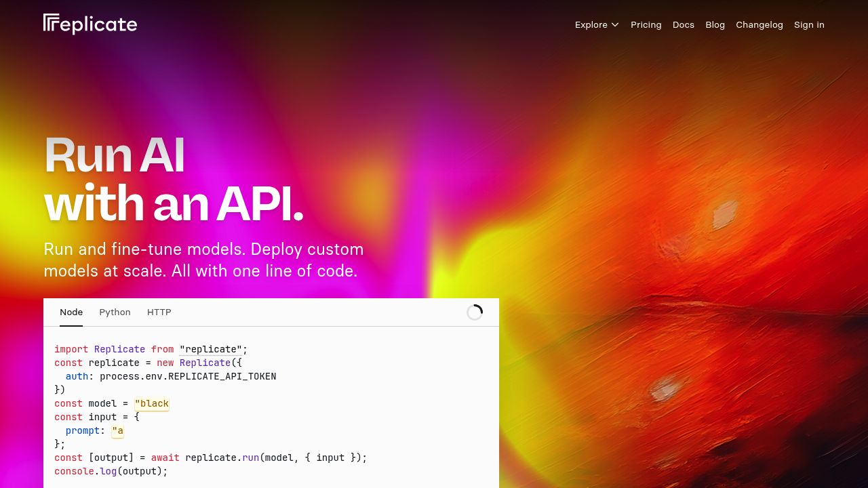The width and height of the screenshot is (868, 488).
Task: Open the Pricing page
Action: 646,25
